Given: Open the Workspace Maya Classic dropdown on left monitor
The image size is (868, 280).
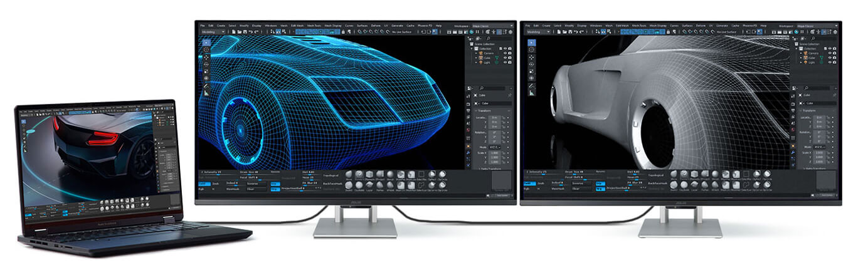Looking at the screenshot, I should (x=491, y=26).
